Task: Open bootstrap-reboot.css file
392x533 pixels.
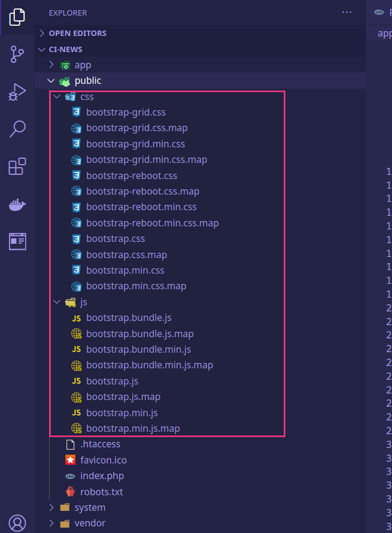Action: 132,175
